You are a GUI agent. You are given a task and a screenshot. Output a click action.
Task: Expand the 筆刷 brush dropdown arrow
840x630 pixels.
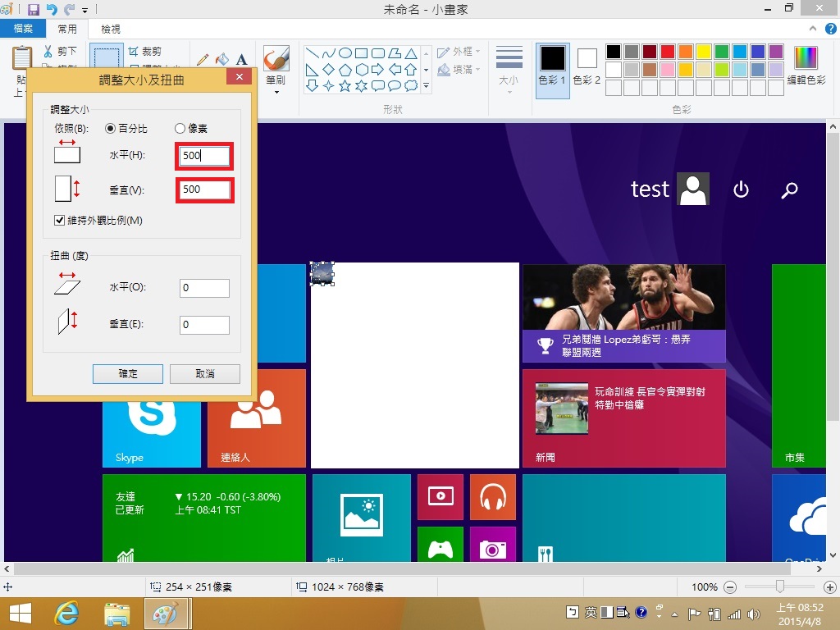coord(276,92)
